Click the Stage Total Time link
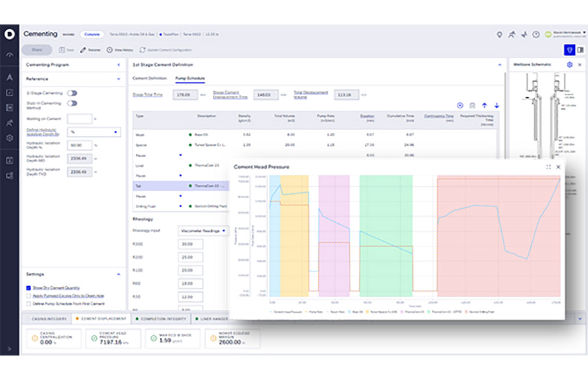 [x=147, y=95]
